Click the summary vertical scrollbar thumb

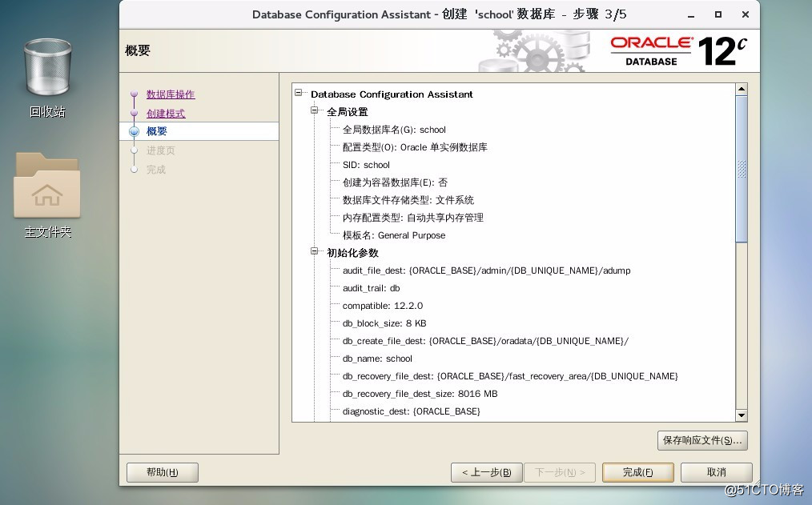742,169
